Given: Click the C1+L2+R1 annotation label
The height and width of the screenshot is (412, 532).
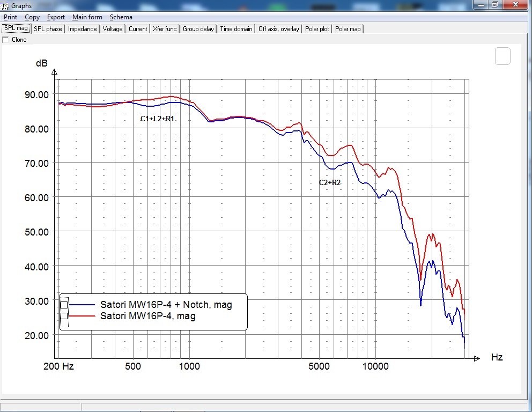Looking at the screenshot, I should click(157, 119).
